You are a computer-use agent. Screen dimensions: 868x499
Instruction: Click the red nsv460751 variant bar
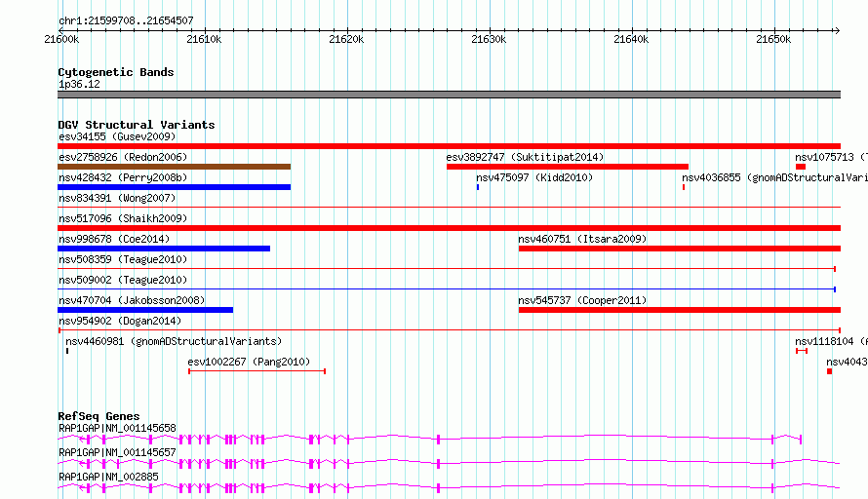[x=680, y=249]
